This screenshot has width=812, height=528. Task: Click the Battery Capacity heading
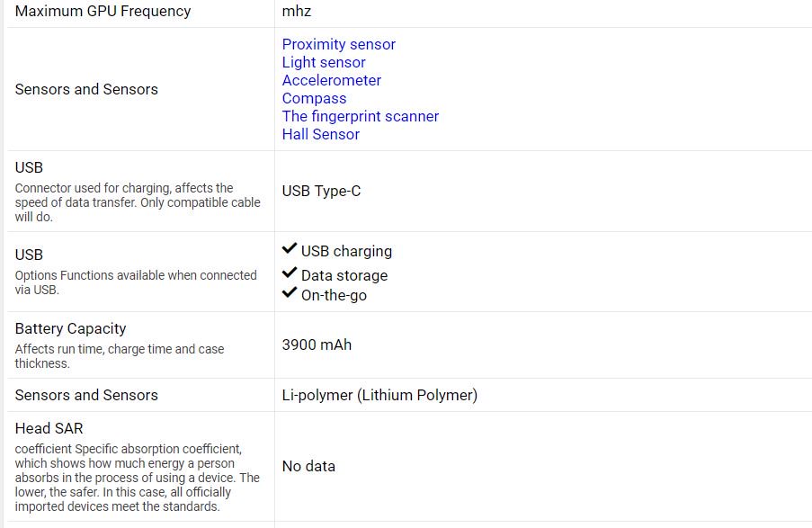tap(70, 328)
